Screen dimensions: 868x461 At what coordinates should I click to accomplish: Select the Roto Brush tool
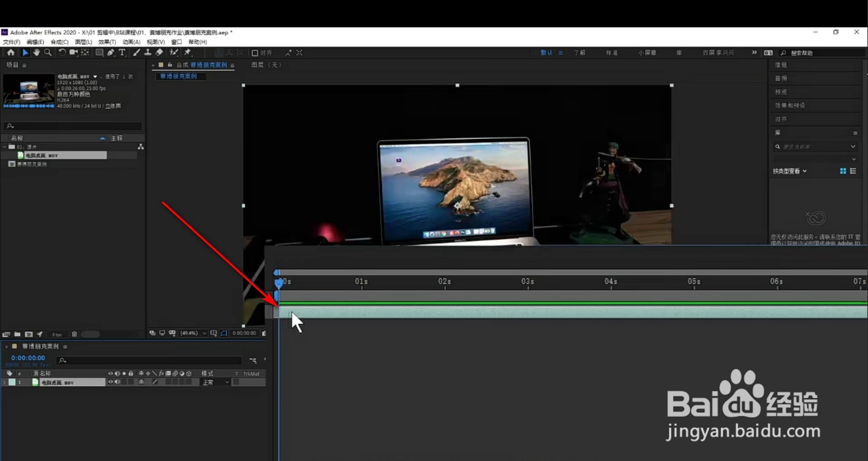pyautogui.click(x=174, y=53)
